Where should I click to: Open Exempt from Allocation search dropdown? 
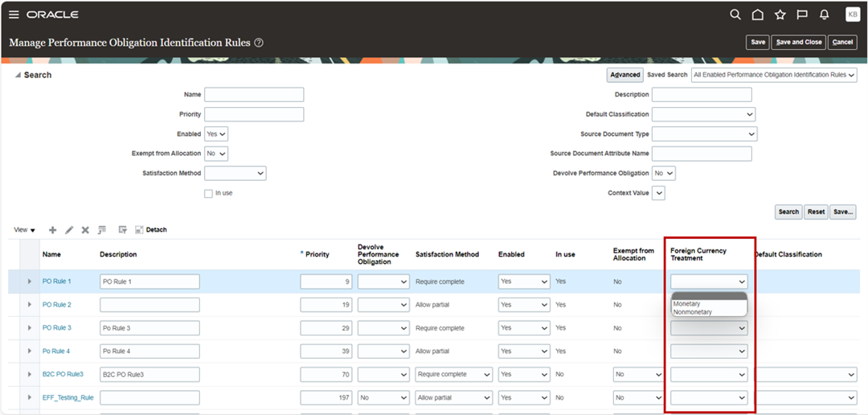tap(216, 154)
